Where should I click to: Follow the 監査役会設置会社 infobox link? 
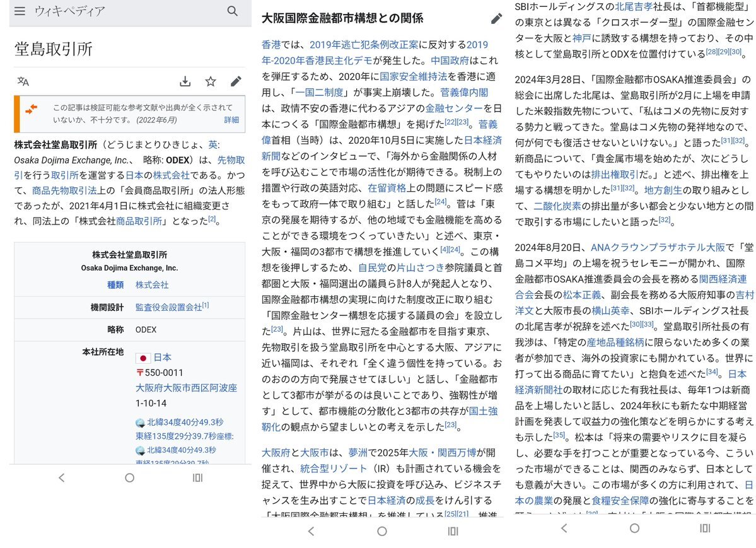click(x=168, y=307)
